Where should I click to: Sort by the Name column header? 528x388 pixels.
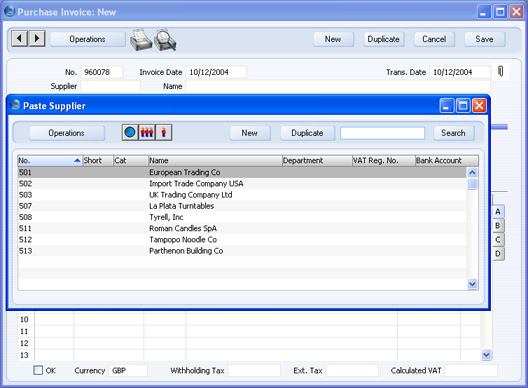pos(215,160)
